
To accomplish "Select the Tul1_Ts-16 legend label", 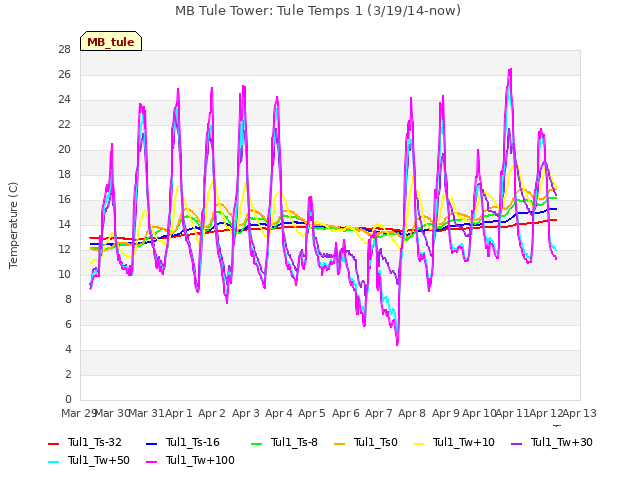I will (x=193, y=442).
